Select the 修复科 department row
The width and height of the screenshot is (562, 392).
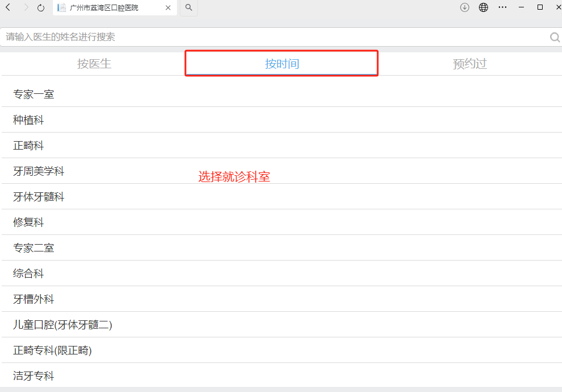point(28,222)
